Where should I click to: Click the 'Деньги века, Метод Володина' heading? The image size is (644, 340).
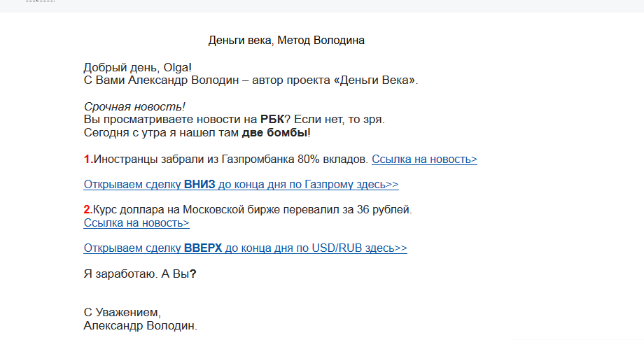point(286,41)
